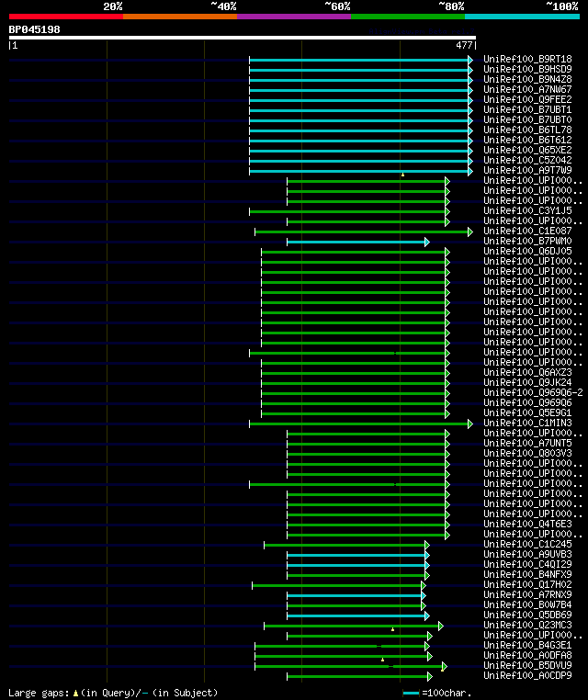This screenshot has height=700, width=588.
Task: Select the UniRef100_Q17H02 label
Action: (x=527, y=584)
